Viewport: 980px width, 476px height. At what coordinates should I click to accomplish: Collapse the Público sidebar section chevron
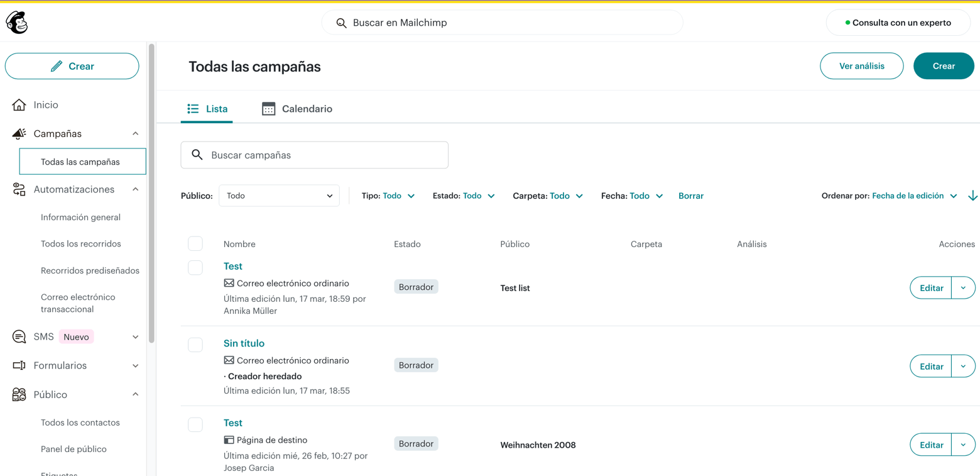tap(136, 394)
